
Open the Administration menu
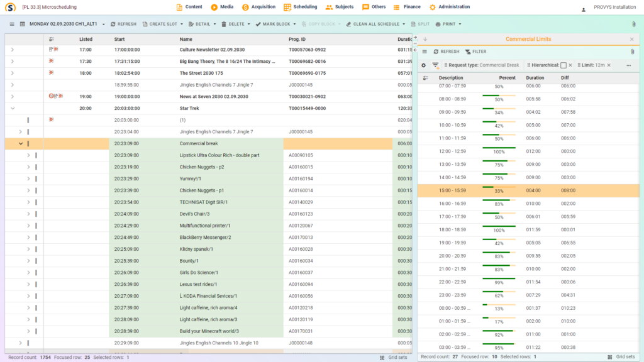[x=450, y=7]
